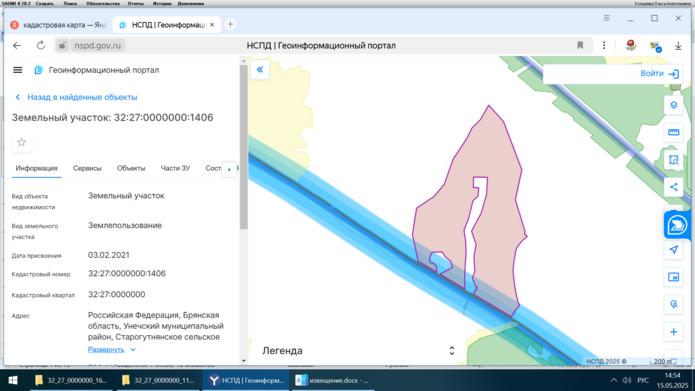Click the Землепользование value

[x=125, y=225]
